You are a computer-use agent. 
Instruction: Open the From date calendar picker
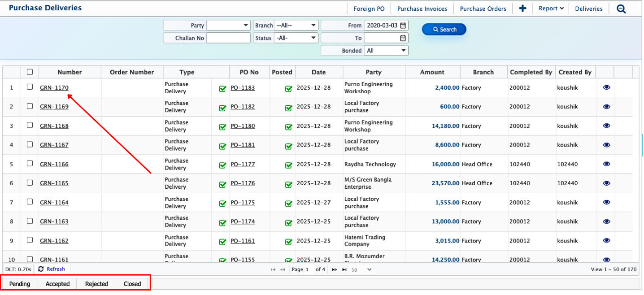point(403,26)
